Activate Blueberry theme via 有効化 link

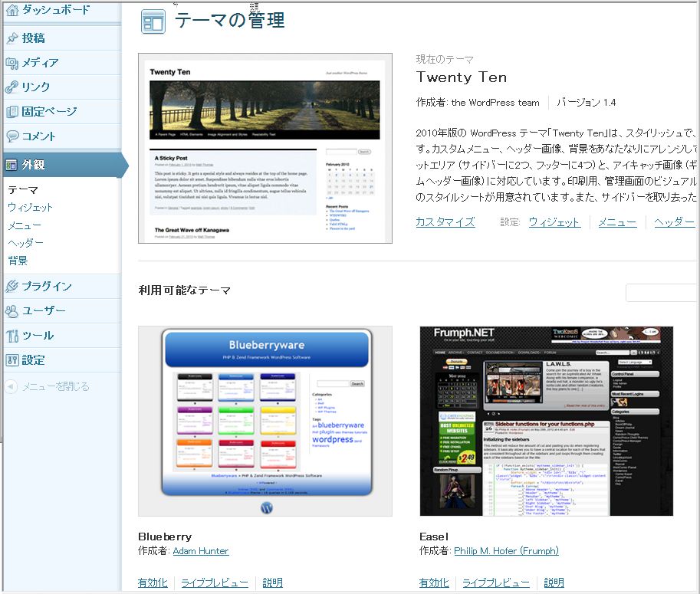pos(153,583)
